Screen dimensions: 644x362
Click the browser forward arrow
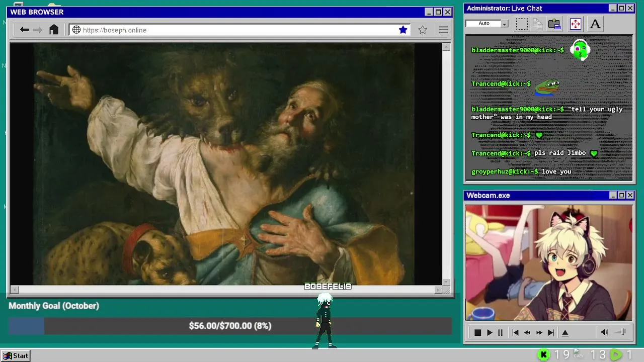pyautogui.click(x=38, y=30)
